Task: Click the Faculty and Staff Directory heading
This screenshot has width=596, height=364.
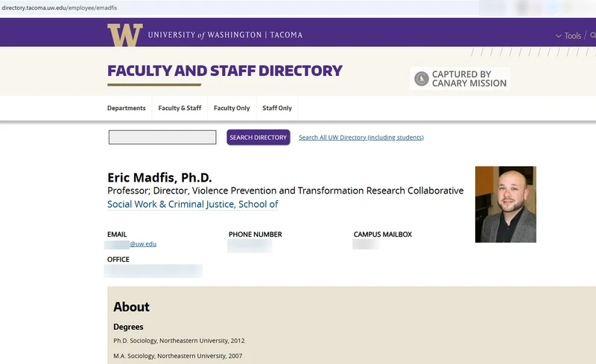Action: pos(225,71)
